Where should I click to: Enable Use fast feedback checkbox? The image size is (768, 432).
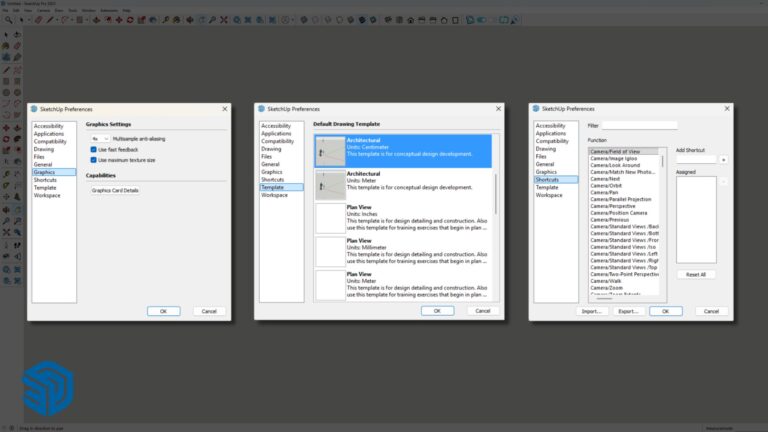click(93, 149)
